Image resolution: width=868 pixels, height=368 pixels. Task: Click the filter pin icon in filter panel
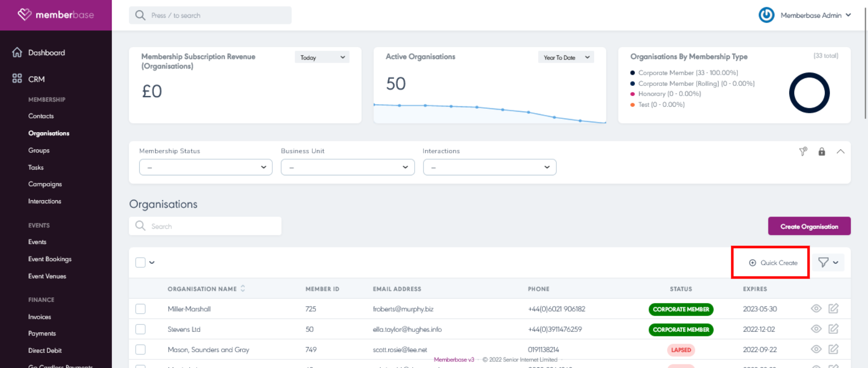coord(803,151)
